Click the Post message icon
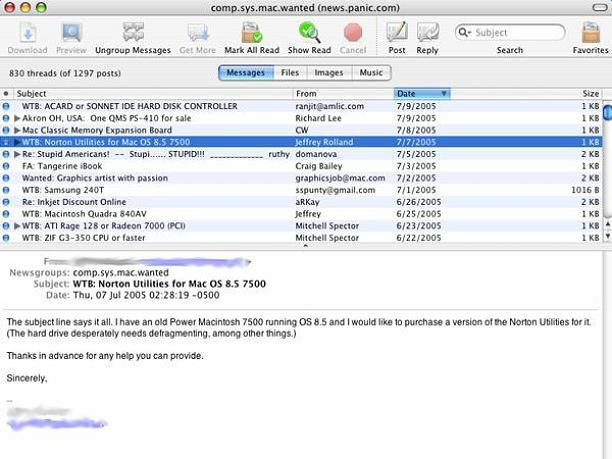Image resolution: width=612 pixels, height=459 pixels. click(x=397, y=32)
